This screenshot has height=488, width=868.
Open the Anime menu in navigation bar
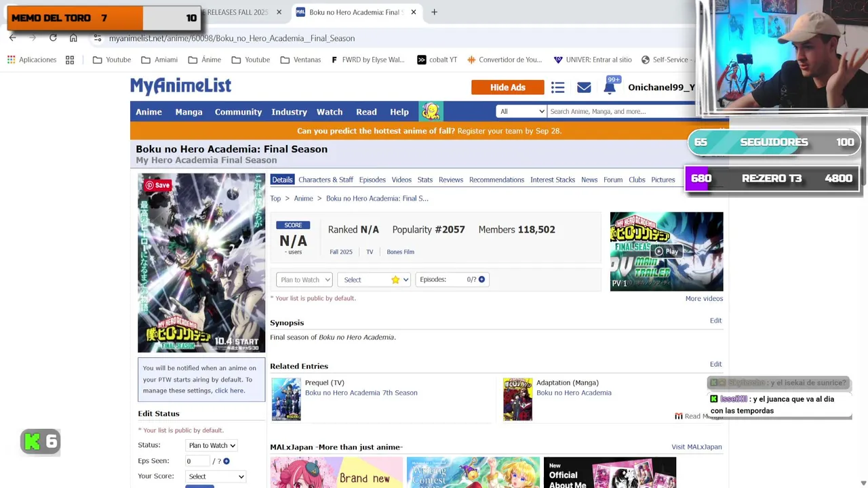click(149, 112)
